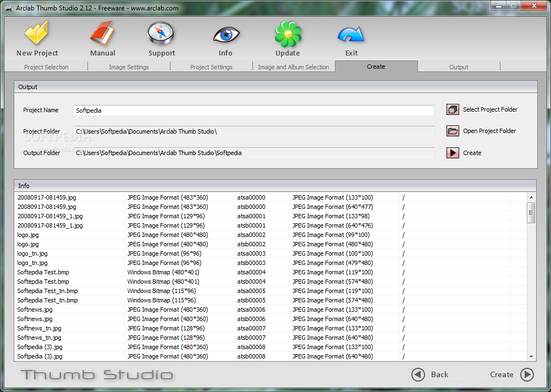Click the Update label text
The image size is (551, 392).
pos(288,53)
